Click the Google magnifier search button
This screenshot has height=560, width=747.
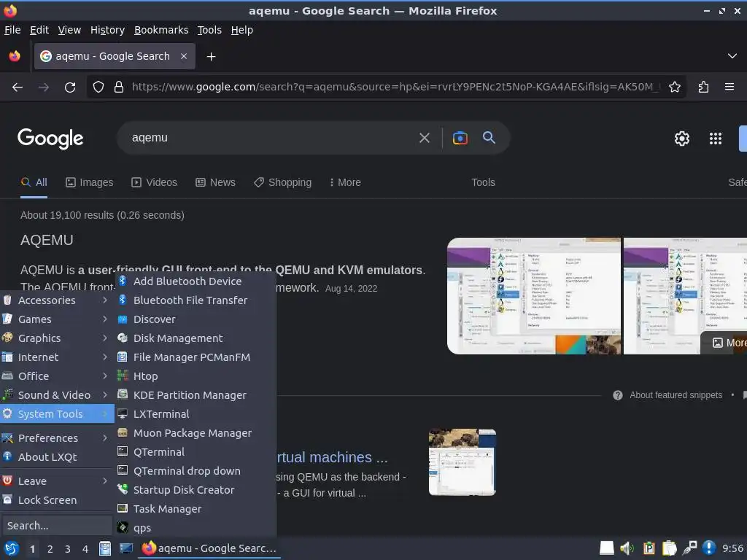489,138
